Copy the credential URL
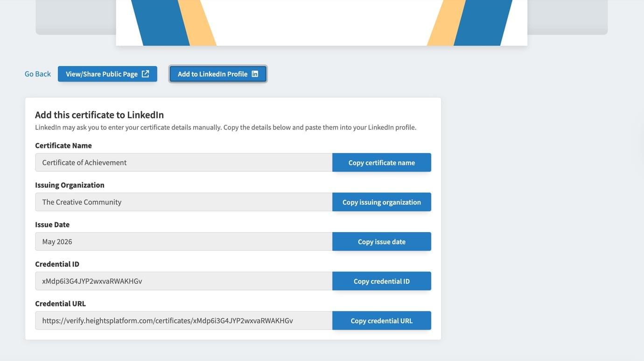 pos(382,321)
